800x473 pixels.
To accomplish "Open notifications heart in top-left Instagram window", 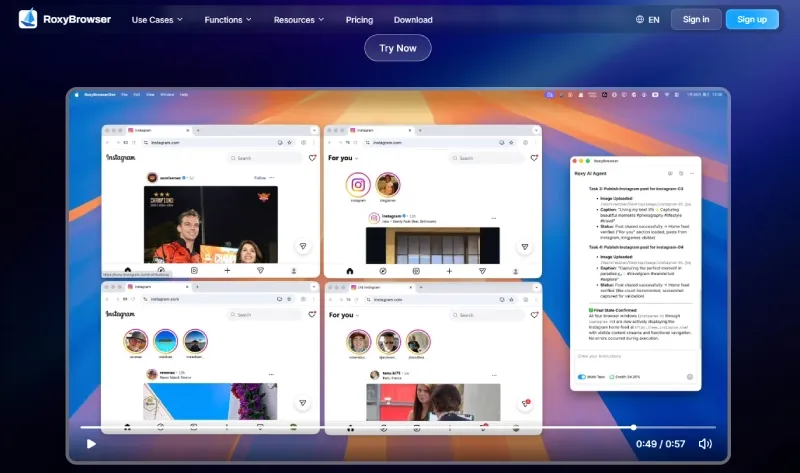I will [x=312, y=158].
